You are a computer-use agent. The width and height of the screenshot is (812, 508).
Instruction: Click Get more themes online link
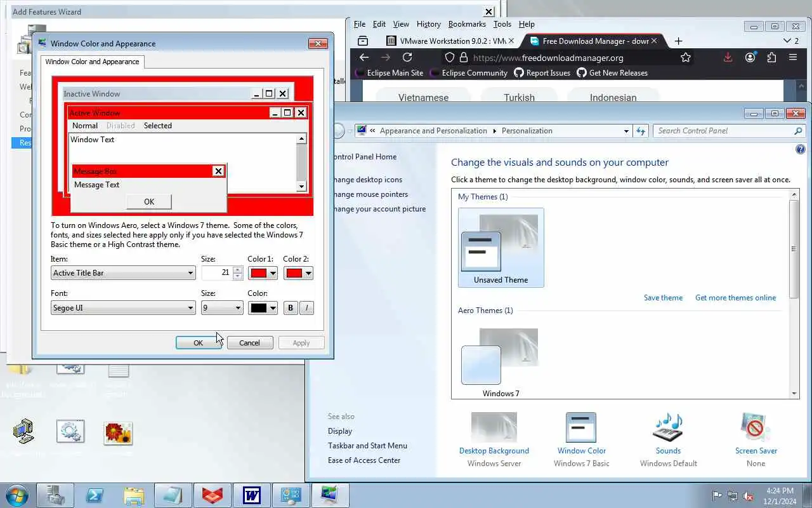(x=735, y=298)
